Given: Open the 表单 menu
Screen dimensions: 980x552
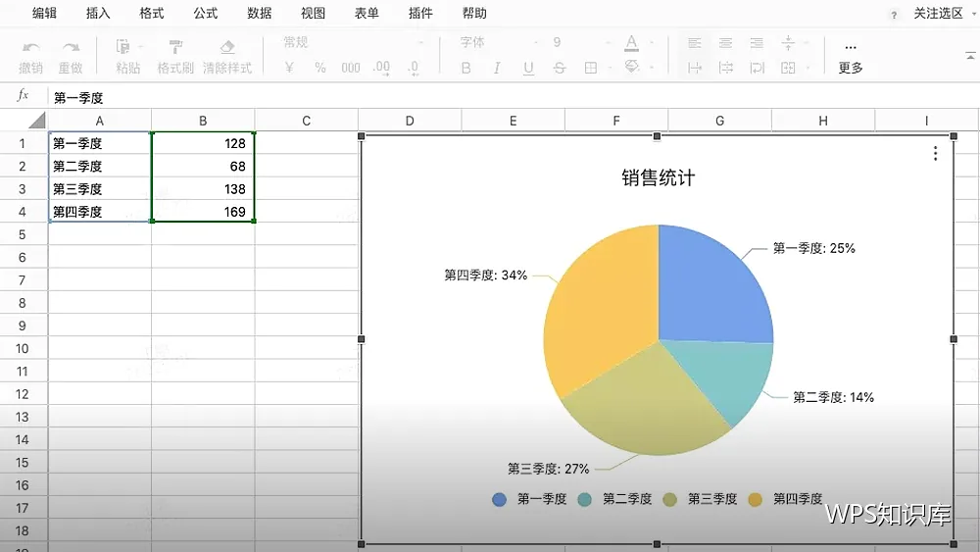Looking at the screenshot, I should [x=367, y=13].
